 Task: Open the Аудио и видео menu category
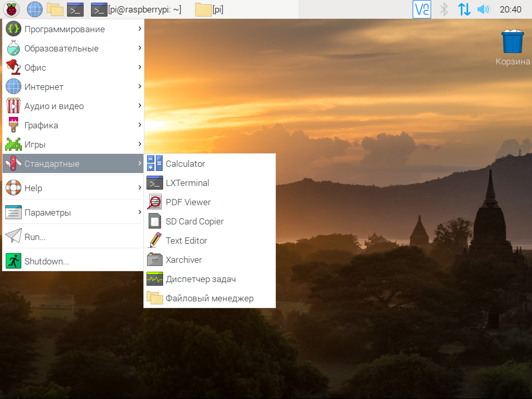pos(73,106)
